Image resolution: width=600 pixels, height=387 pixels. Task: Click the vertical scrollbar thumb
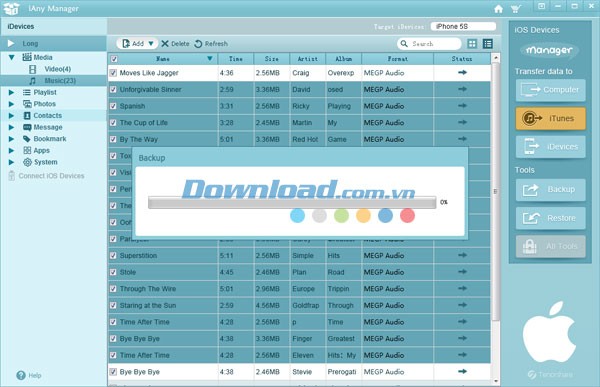click(496, 191)
